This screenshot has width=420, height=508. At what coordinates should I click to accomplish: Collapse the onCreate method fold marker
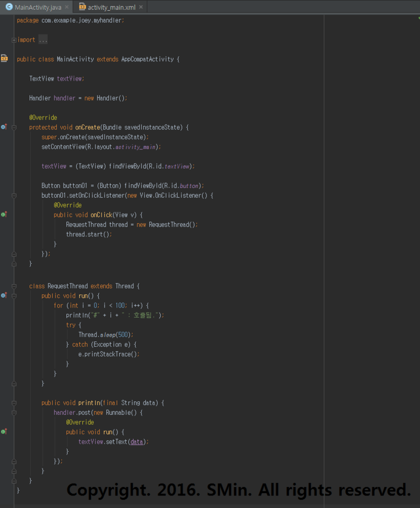(x=14, y=128)
